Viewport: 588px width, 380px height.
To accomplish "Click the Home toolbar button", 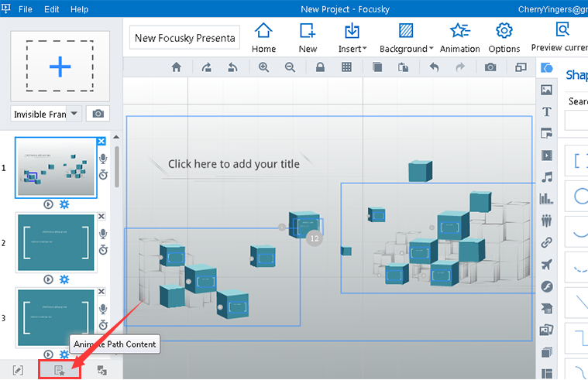I will click(263, 38).
